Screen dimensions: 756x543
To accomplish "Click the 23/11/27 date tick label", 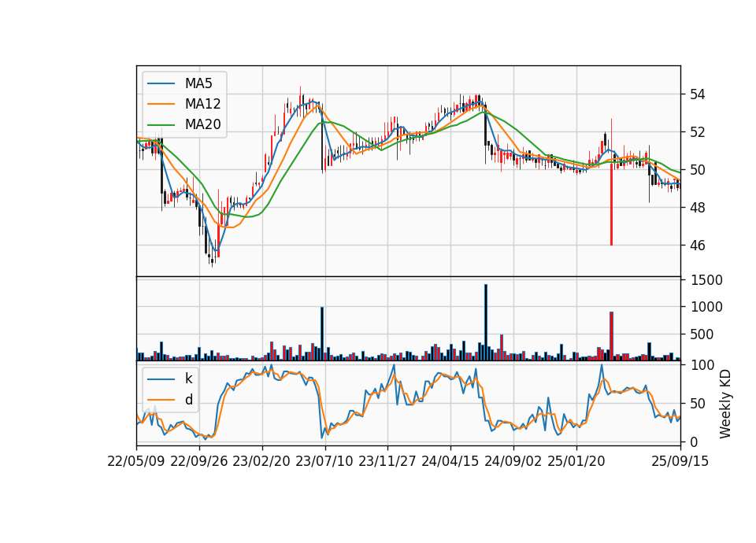I will [387, 461].
